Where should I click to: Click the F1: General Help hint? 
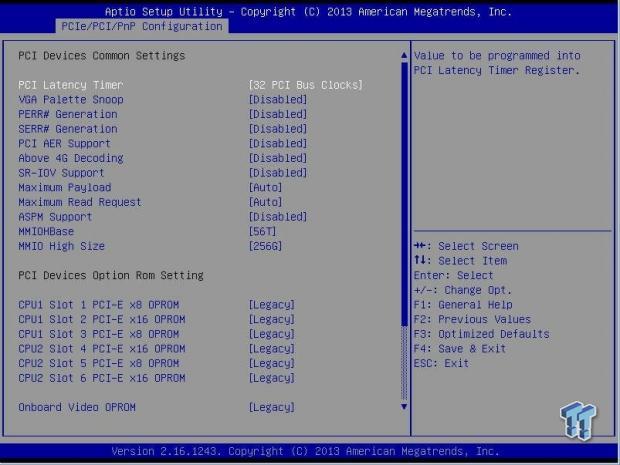coord(463,305)
